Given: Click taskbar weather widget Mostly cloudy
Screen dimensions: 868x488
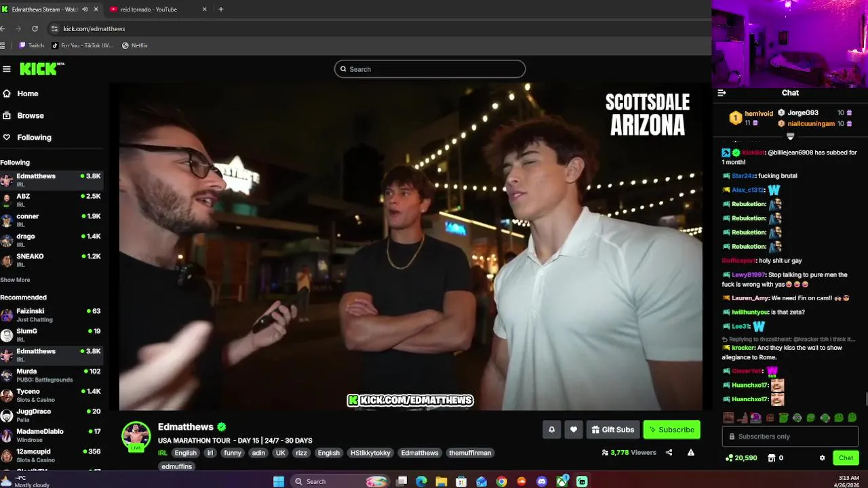Looking at the screenshot, I should coord(26,481).
